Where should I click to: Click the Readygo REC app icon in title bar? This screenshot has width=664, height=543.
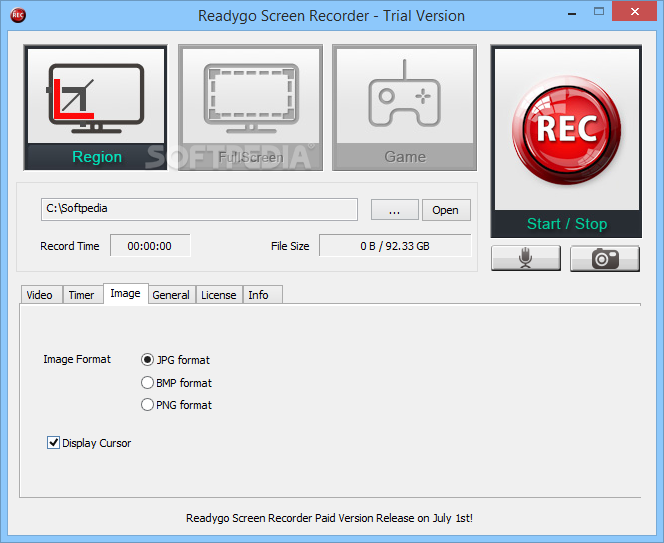click(x=18, y=15)
